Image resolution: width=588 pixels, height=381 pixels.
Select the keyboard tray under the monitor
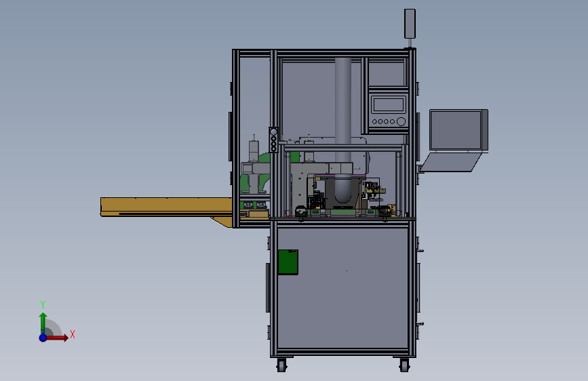click(450, 163)
